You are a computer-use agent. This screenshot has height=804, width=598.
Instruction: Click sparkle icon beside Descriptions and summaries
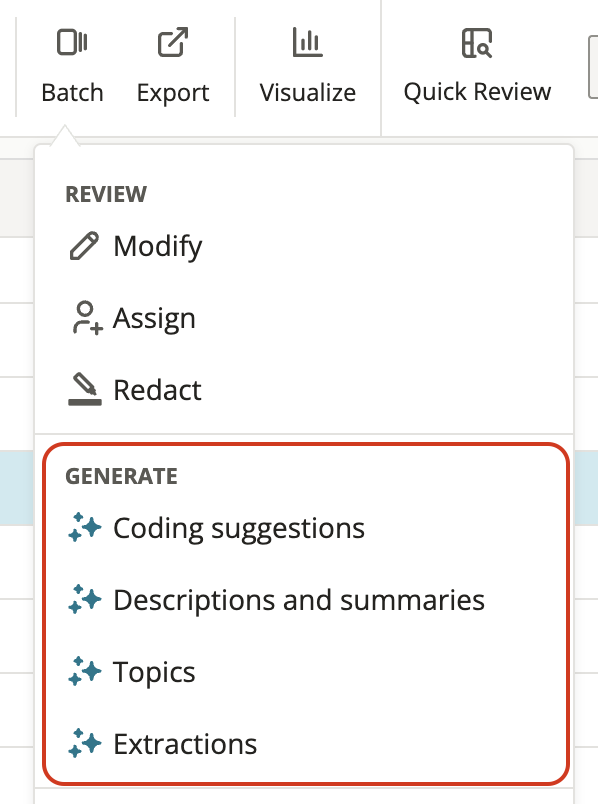[85, 599]
